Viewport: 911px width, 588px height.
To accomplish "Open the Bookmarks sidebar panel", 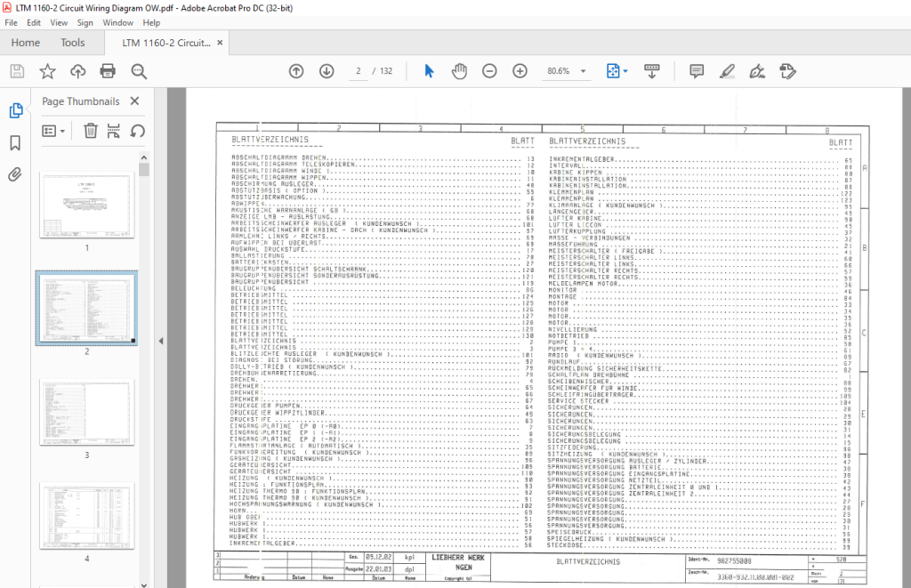I will (x=16, y=143).
